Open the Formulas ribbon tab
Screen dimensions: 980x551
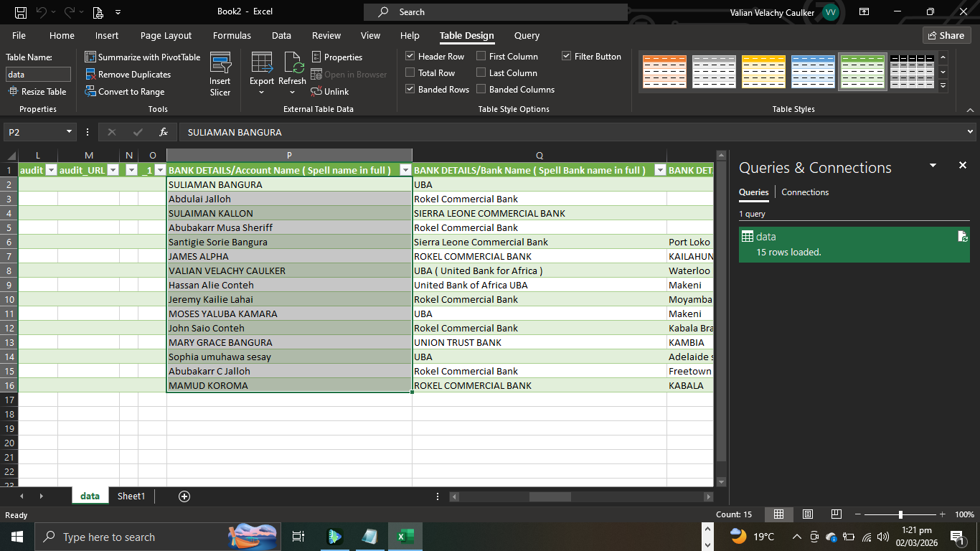tap(232, 36)
